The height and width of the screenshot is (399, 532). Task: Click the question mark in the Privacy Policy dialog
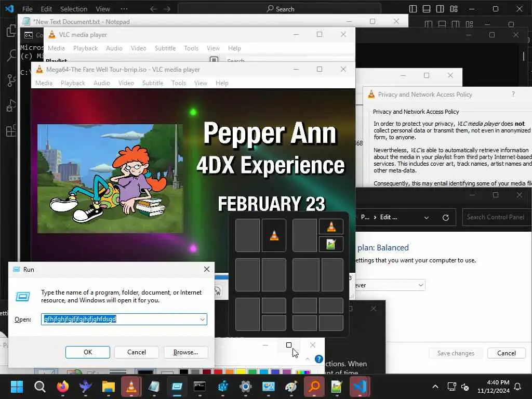[x=513, y=95]
